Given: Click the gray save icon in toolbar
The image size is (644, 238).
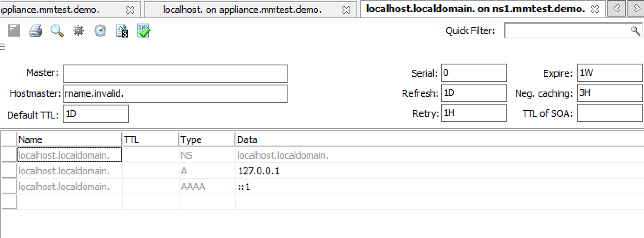Looking at the screenshot, I should [x=14, y=31].
